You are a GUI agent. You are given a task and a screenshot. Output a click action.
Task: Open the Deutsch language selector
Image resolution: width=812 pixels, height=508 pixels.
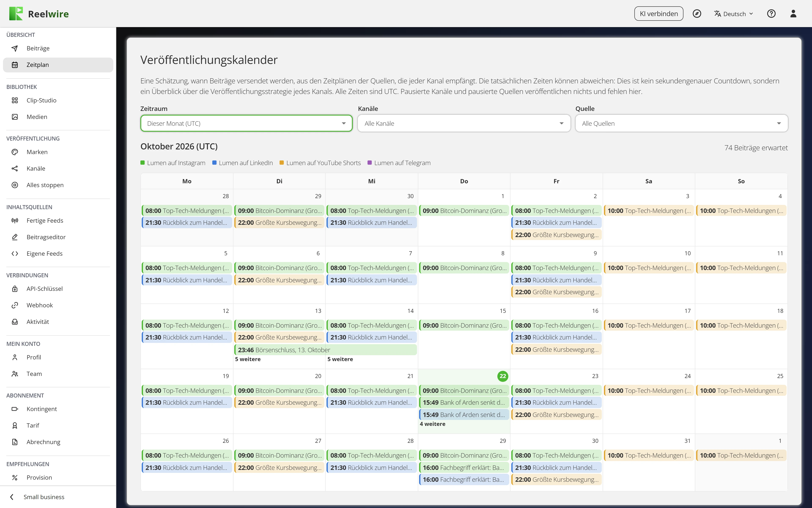[734, 14]
